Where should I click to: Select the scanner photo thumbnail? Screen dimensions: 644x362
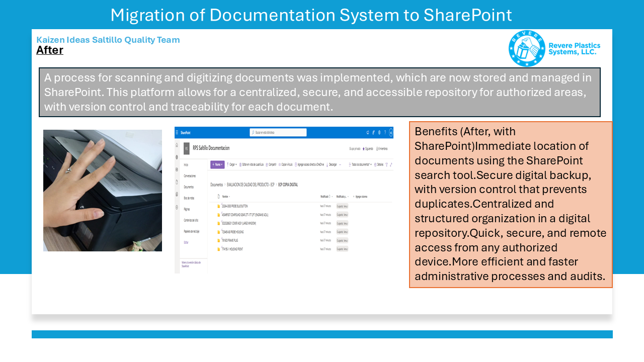click(103, 191)
